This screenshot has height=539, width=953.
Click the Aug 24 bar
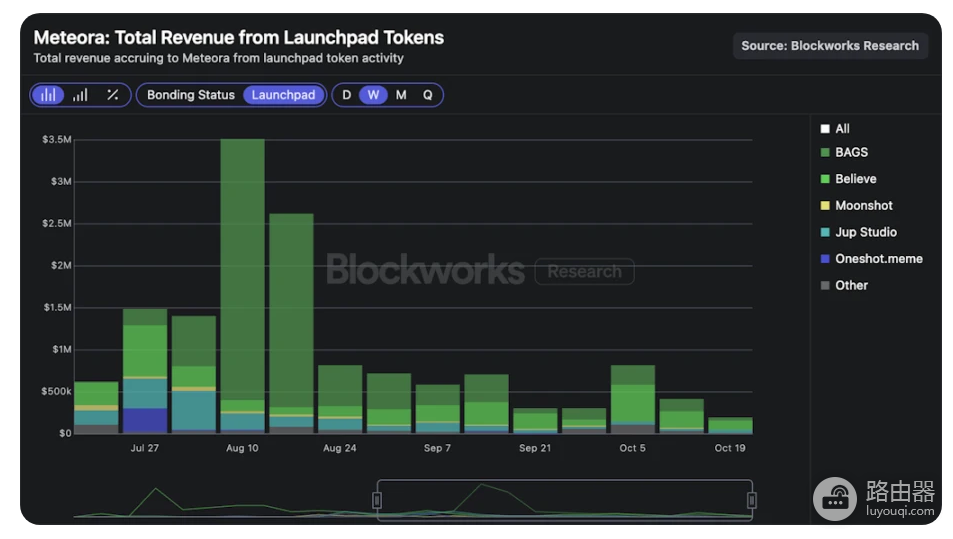pyautogui.click(x=340, y=399)
